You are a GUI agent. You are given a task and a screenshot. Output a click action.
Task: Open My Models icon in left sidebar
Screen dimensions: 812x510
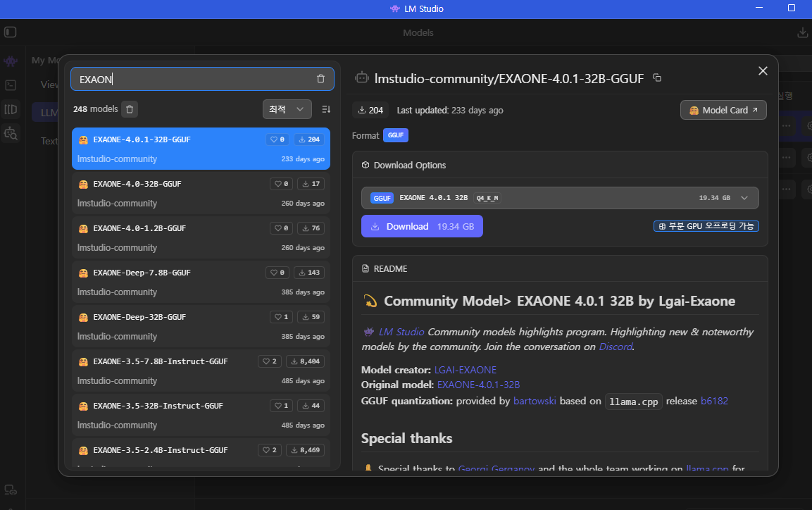(x=11, y=109)
